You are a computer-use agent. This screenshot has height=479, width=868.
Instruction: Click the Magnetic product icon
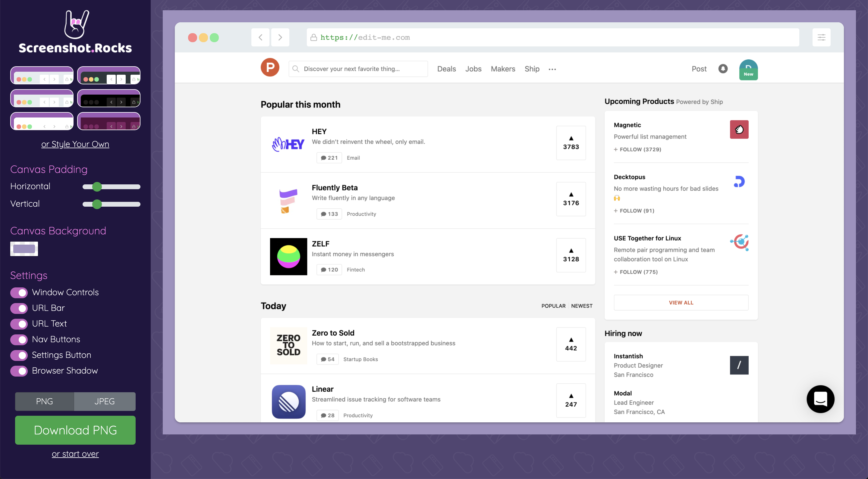click(739, 129)
